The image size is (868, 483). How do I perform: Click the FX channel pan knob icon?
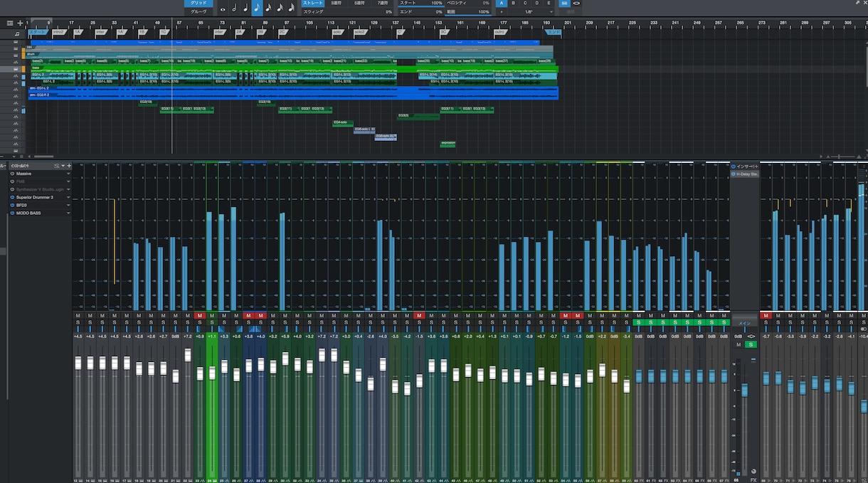(x=754, y=472)
